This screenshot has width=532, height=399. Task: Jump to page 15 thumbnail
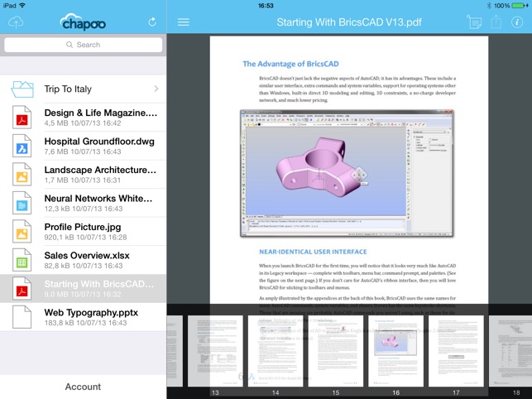pos(336,351)
